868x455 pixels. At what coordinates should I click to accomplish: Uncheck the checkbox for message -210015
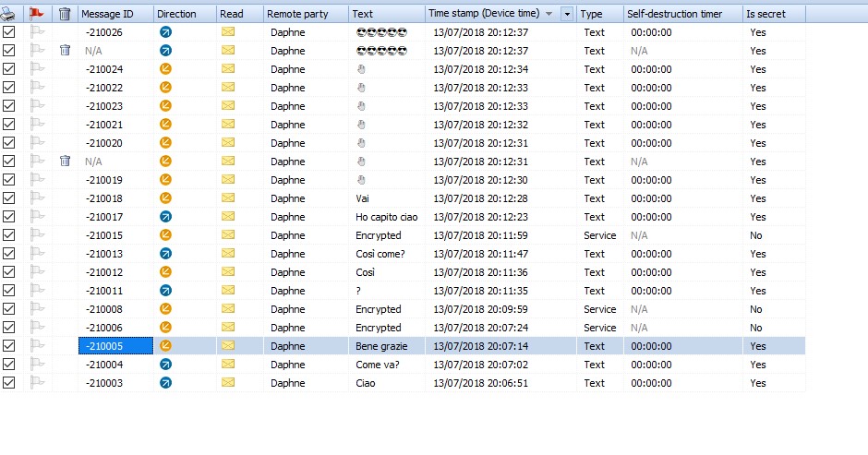click(9, 235)
